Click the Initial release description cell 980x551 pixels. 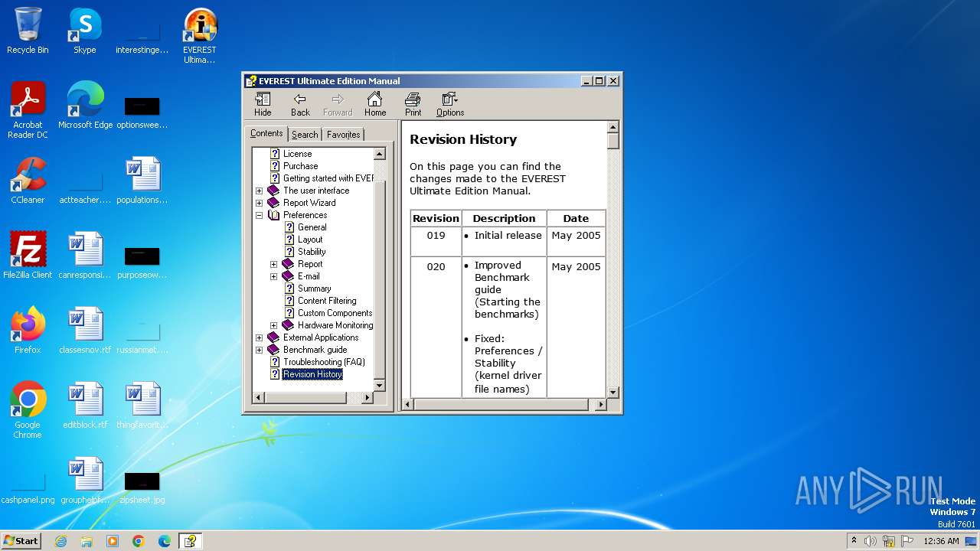pos(504,241)
